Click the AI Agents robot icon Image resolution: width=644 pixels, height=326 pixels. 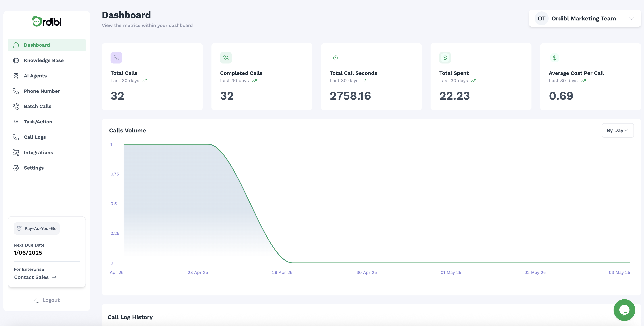point(16,76)
